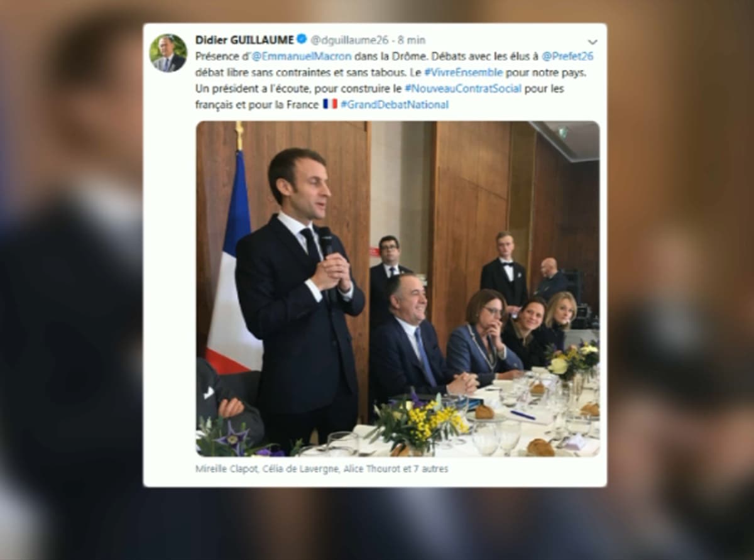Expand the tweet options chevron
754x560 pixels.
[592, 42]
